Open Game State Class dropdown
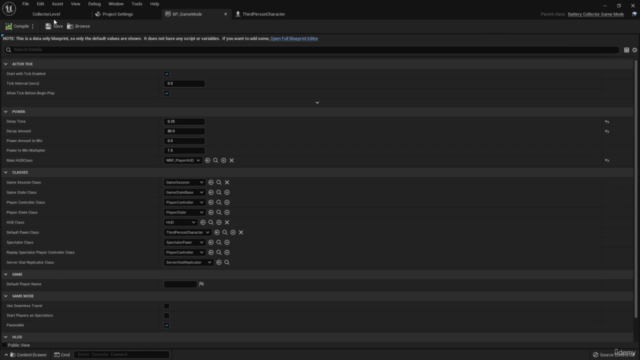 point(184,193)
